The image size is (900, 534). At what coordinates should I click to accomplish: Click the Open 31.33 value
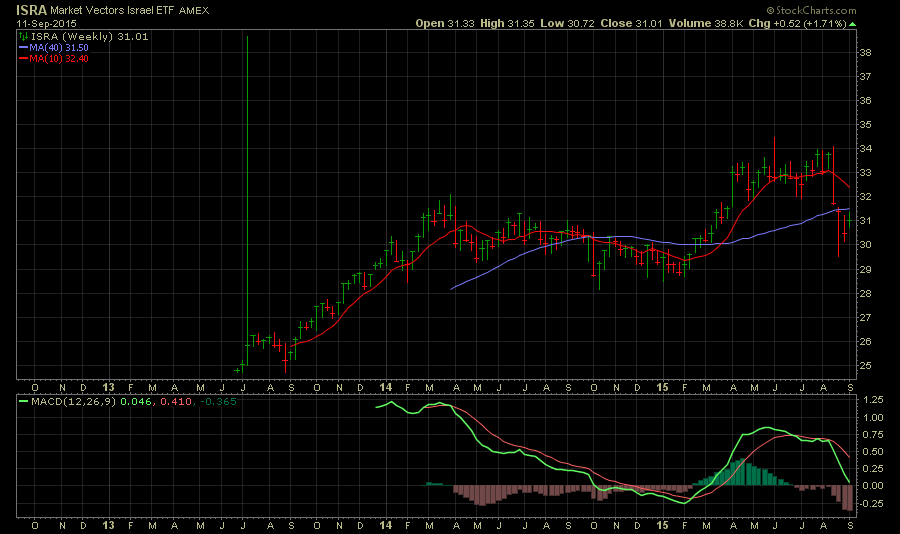[x=445, y=24]
